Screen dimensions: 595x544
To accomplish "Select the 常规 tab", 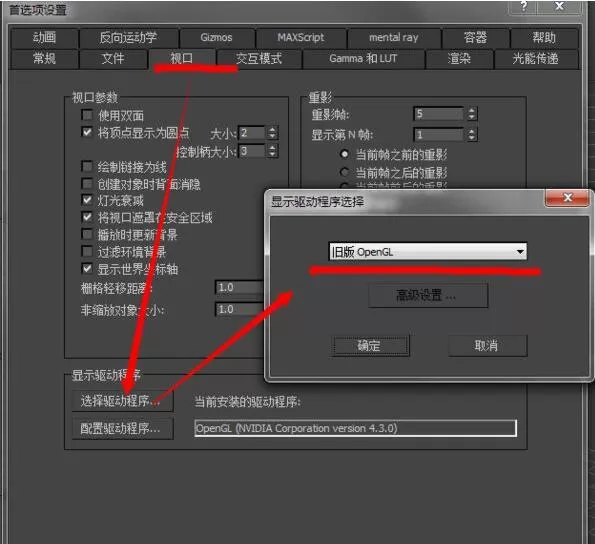I will tap(44, 58).
